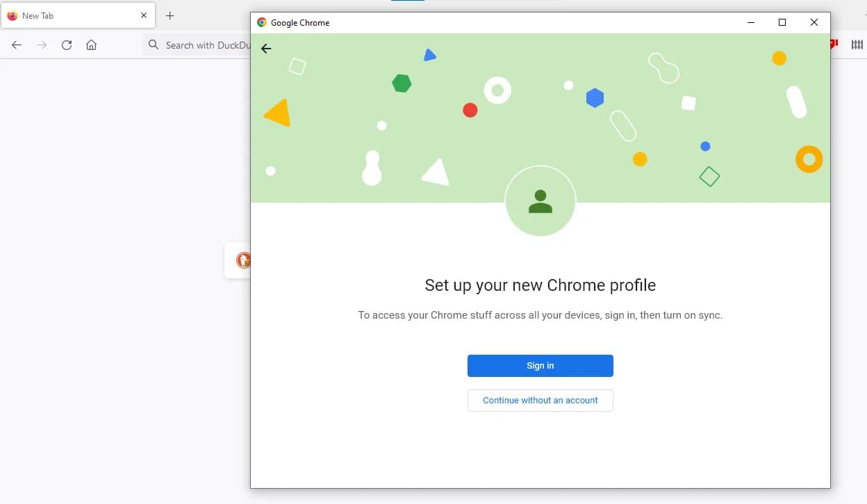This screenshot has height=504, width=867.
Task: Click the Firefox back navigation arrow
Action: pos(17,45)
